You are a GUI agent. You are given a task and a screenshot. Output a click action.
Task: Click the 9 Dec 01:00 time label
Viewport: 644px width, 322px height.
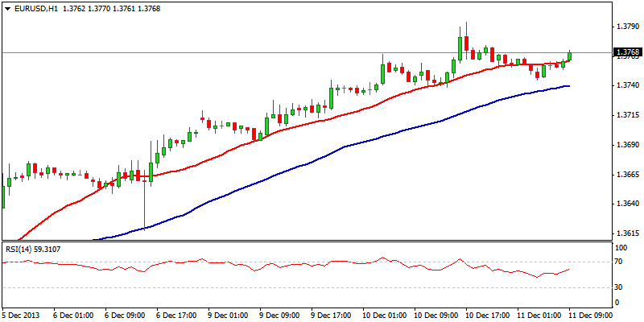tap(227, 315)
